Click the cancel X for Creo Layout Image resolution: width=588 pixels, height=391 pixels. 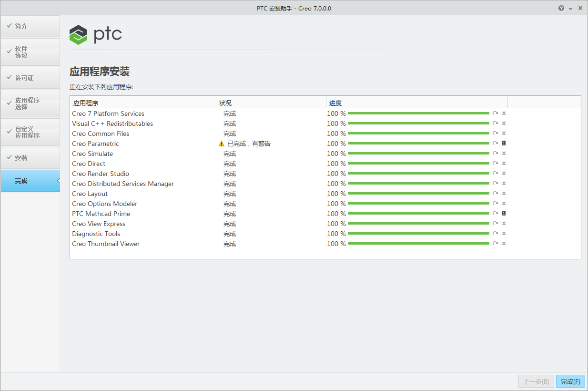(504, 194)
